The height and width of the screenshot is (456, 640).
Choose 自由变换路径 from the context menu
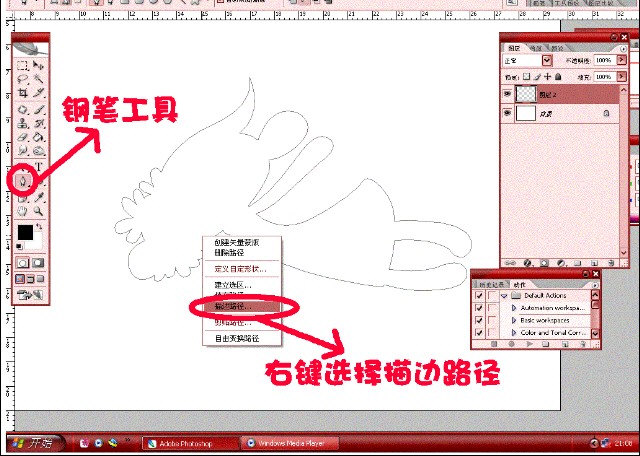(242, 338)
